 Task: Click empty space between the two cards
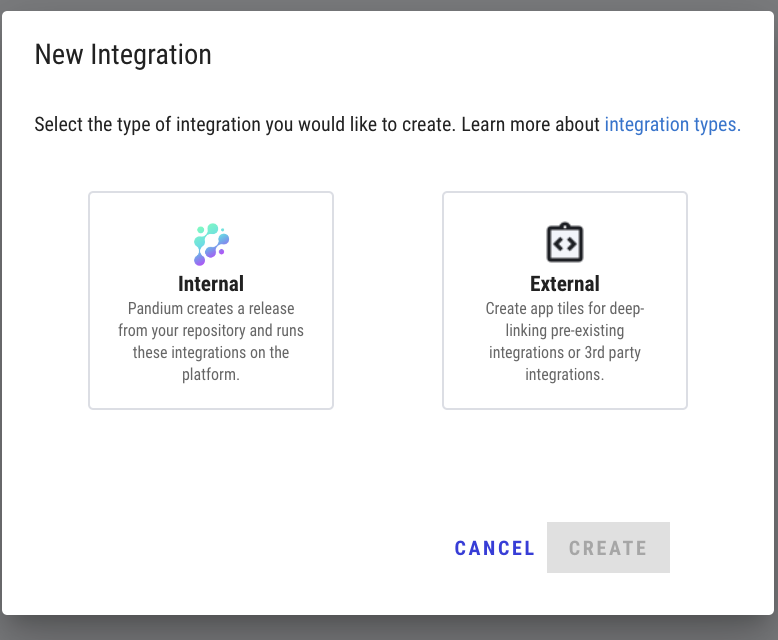(388, 300)
